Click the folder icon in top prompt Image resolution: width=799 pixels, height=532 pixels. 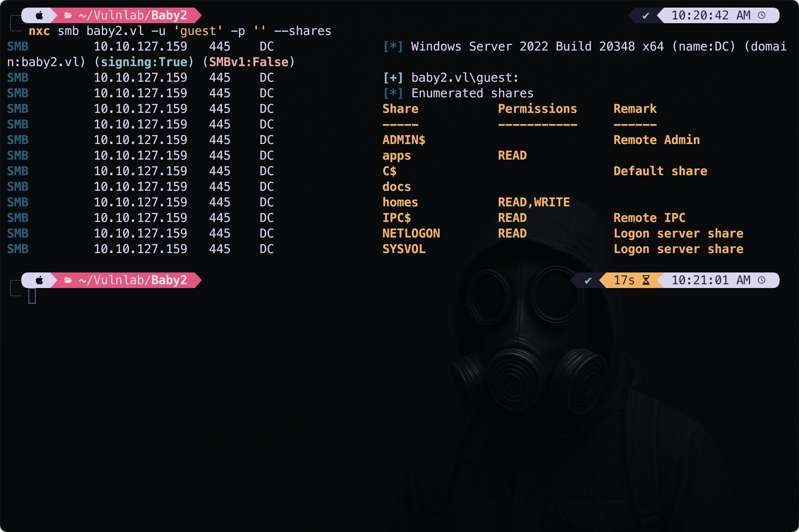pyautogui.click(x=68, y=16)
